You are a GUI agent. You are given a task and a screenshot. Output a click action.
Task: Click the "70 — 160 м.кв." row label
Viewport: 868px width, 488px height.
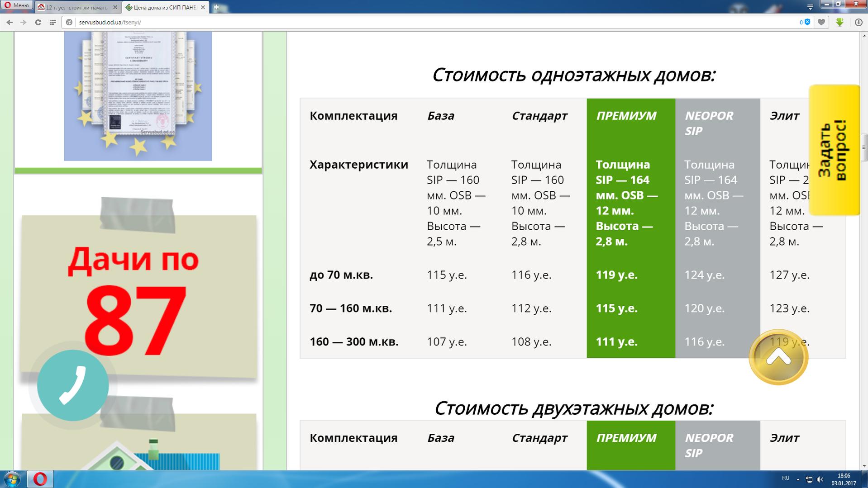[x=351, y=308]
